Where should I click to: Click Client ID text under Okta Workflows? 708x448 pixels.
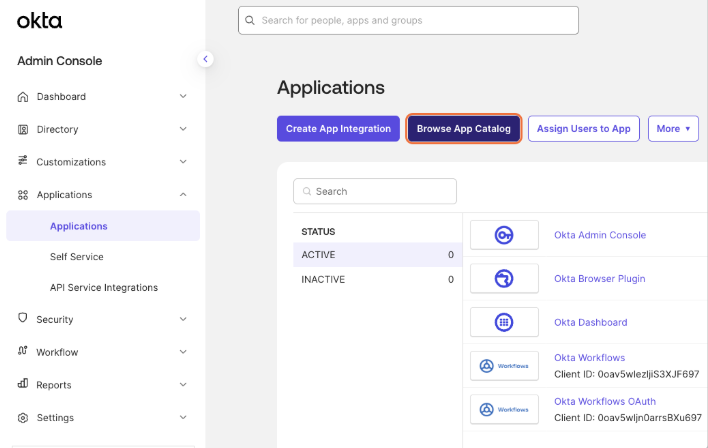627,374
